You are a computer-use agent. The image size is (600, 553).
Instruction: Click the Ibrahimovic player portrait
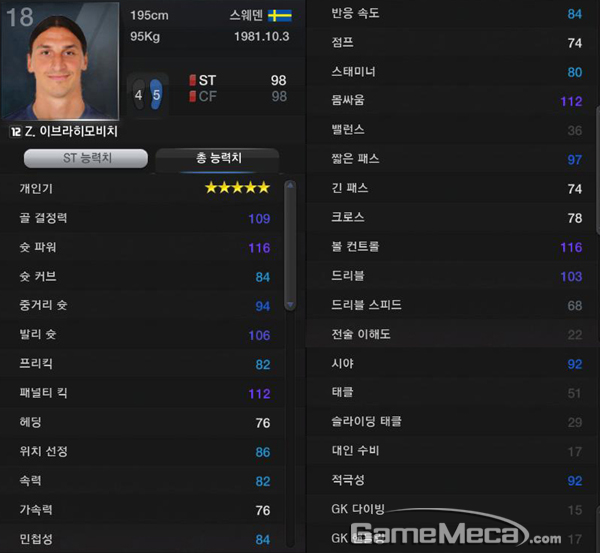point(60,61)
